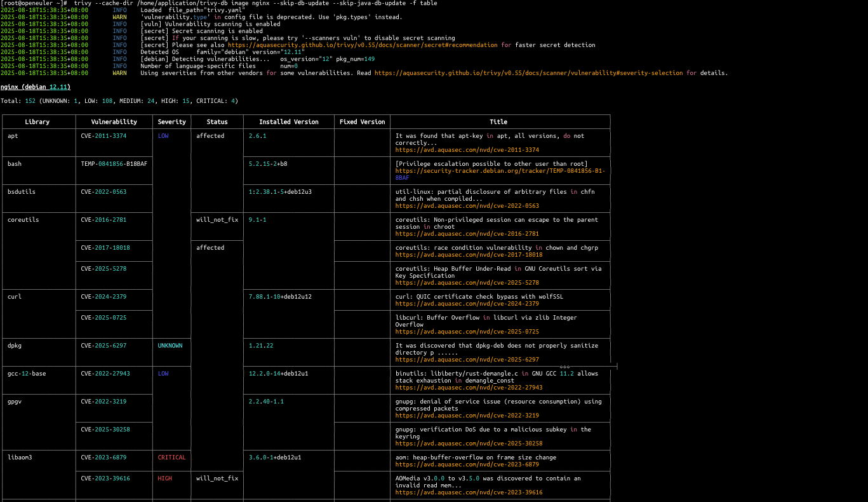Click the Installed Version column header

[x=288, y=122]
